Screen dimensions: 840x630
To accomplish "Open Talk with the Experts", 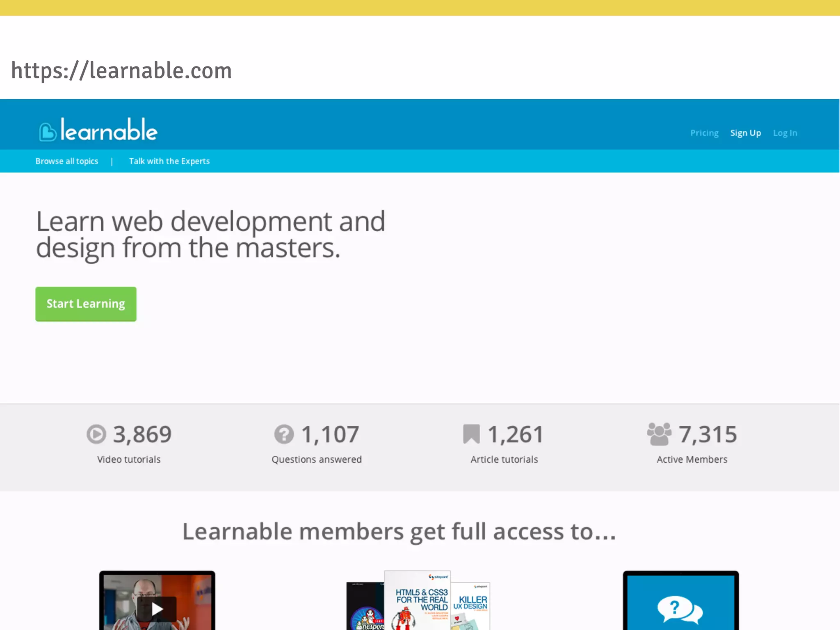I will 169,161.
